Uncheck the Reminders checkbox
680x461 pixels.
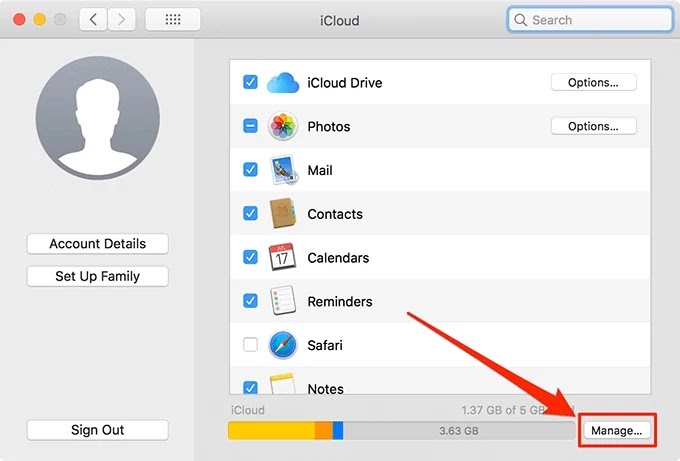click(x=250, y=301)
